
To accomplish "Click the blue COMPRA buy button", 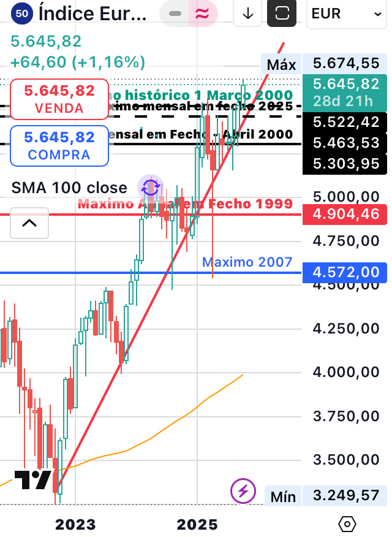I will pos(59,146).
